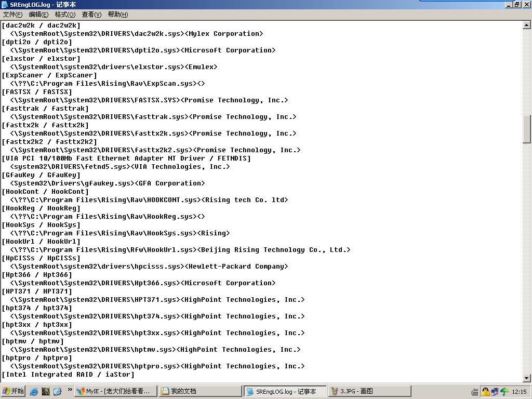Click the line [FASTSX / FASTSX]
This screenshot has width=532, height=399.
click(x=37, y=91)
